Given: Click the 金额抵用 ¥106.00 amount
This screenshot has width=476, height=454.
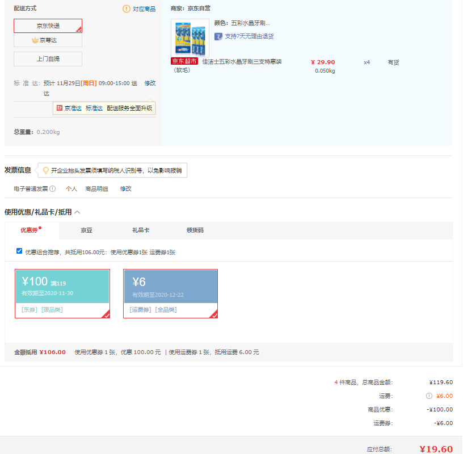Looking at the screenshot, I should click(x=53, y=352).
